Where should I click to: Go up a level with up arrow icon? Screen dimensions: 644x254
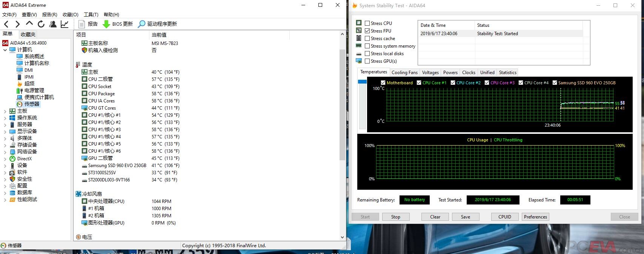pyautogui.click(x=29, y=24)
